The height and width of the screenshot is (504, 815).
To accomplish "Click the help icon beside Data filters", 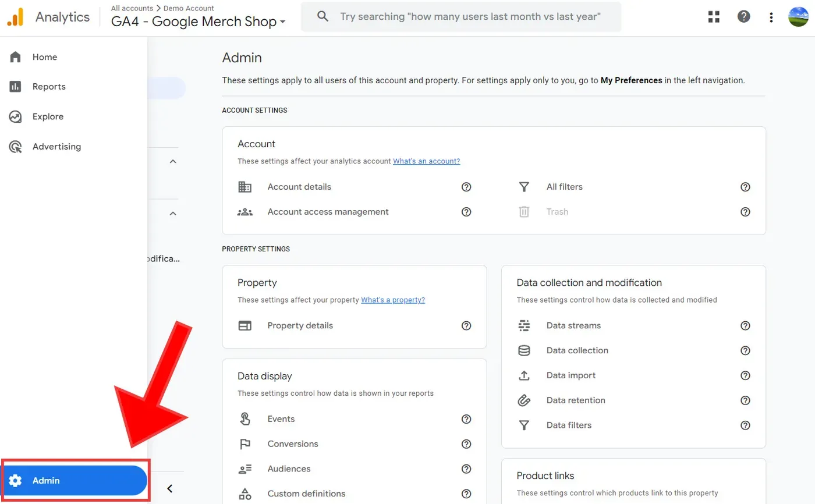I will point(745,425).
